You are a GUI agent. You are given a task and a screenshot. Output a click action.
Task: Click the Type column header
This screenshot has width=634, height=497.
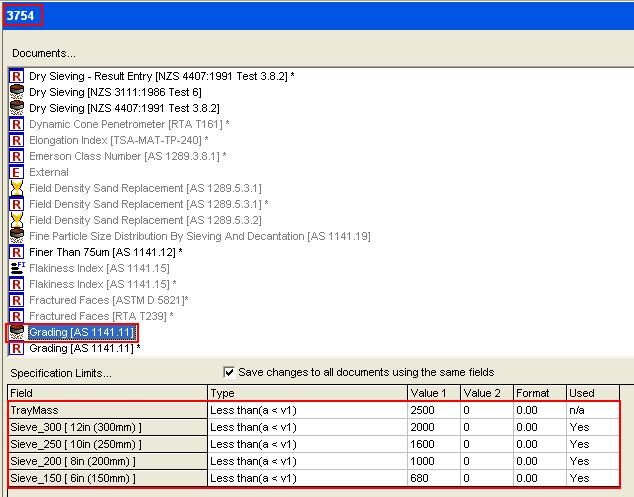(x=306, y=393)
